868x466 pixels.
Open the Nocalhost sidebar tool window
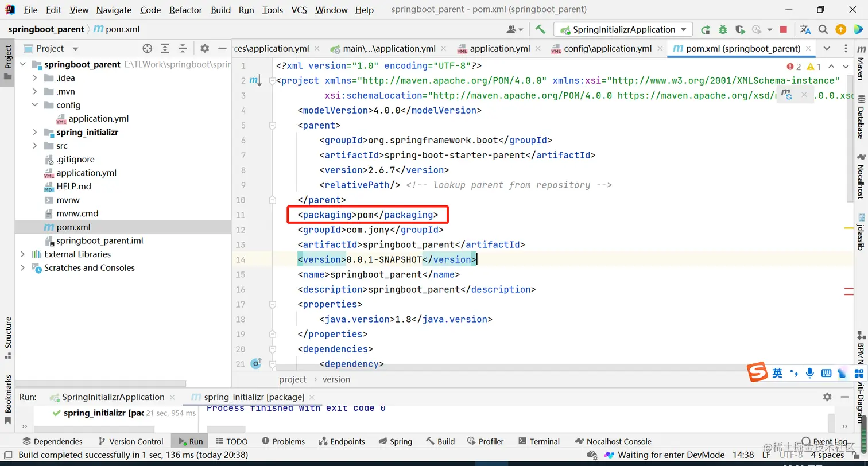pos(861,175)
